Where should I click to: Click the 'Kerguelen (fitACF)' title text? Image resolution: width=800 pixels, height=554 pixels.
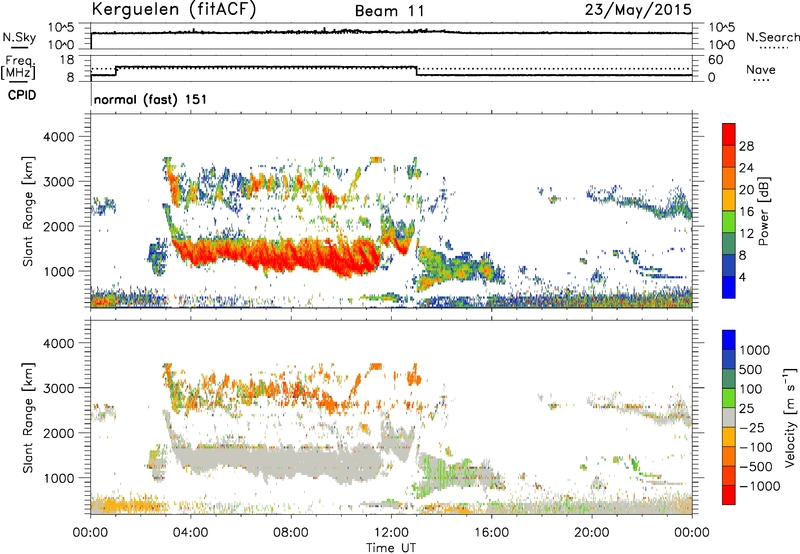tap(173, 9)
